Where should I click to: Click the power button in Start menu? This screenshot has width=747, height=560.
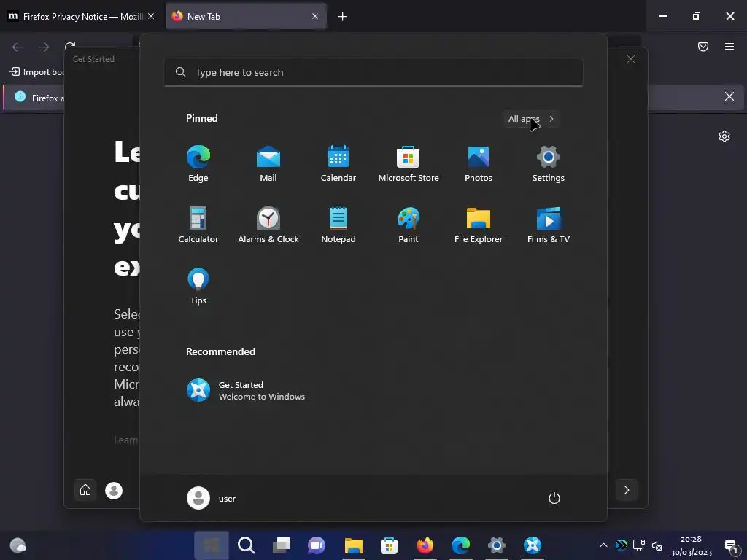(x=554, y=498)
